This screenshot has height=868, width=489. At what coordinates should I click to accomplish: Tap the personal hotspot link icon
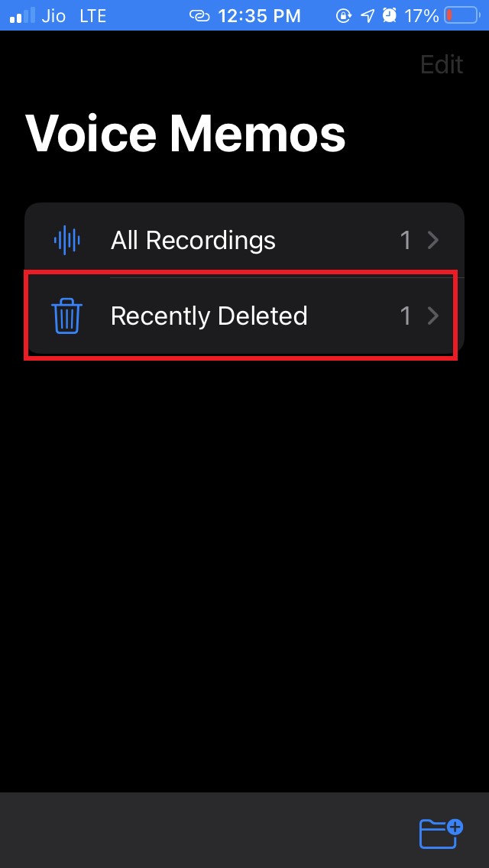199,15
